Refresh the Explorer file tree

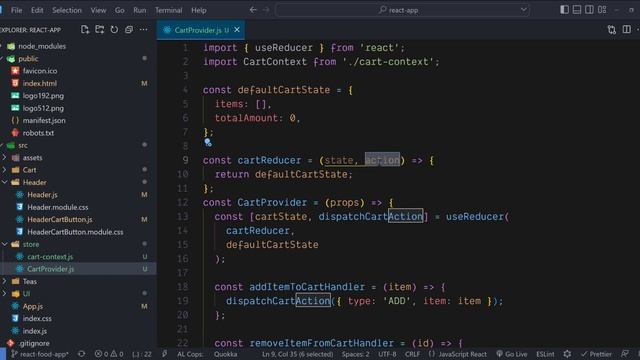[114, 29]
